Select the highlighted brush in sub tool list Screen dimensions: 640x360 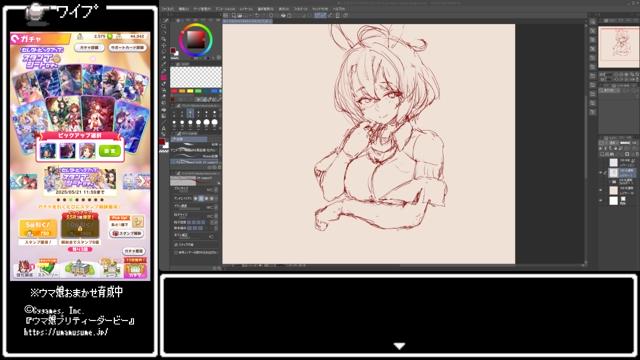click(x=195, y=162)
